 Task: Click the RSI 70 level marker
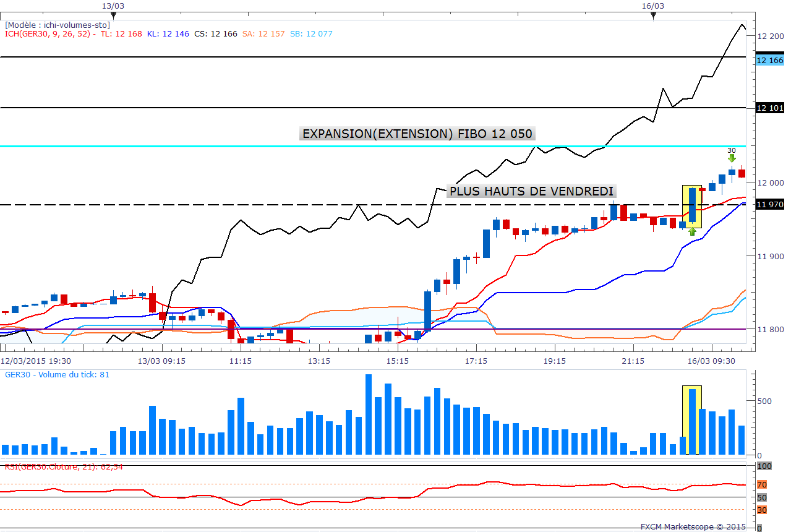[762, 484]
